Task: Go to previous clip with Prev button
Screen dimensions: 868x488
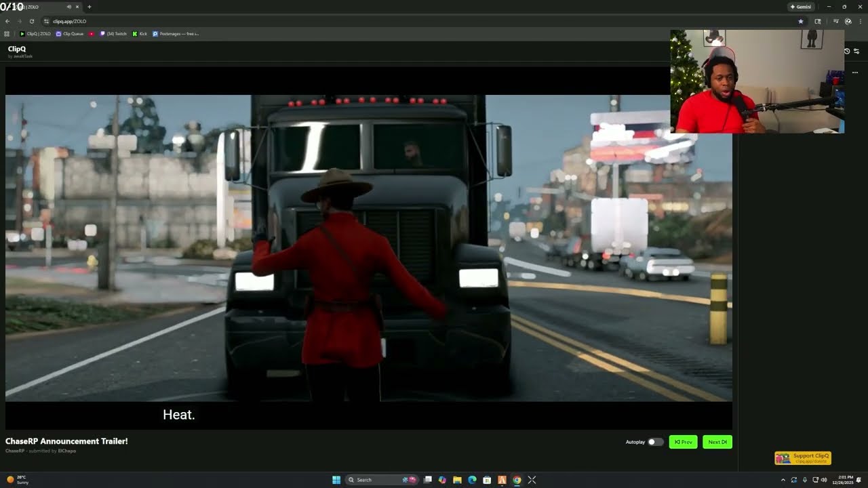Action: tap(683, 442)
